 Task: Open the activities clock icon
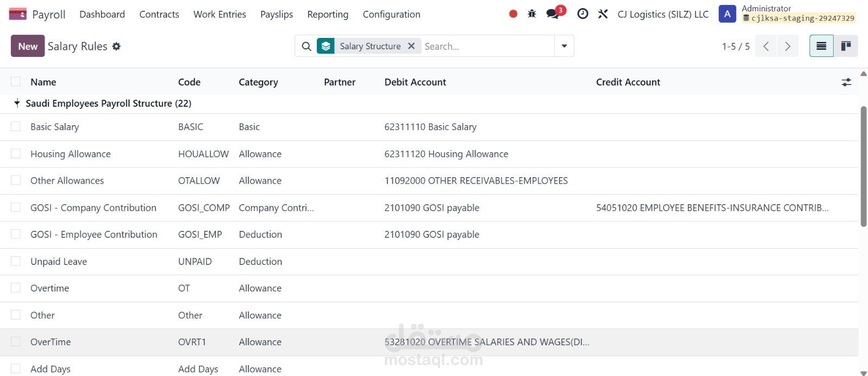click(583, 14)
